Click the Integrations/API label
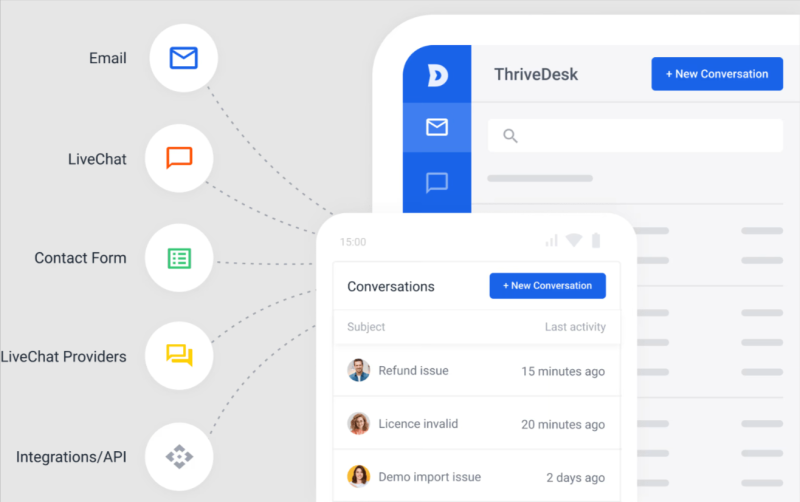 click(71, 457)
